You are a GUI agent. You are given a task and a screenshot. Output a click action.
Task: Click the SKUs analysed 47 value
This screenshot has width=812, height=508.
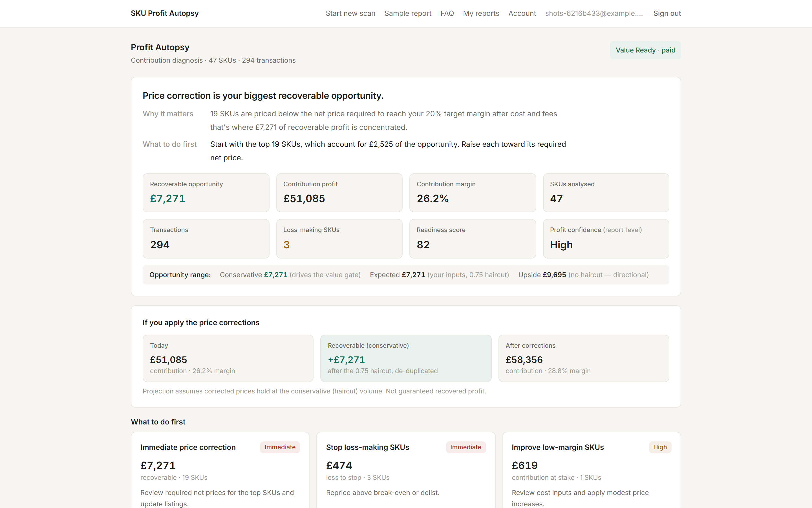point(556,199)
